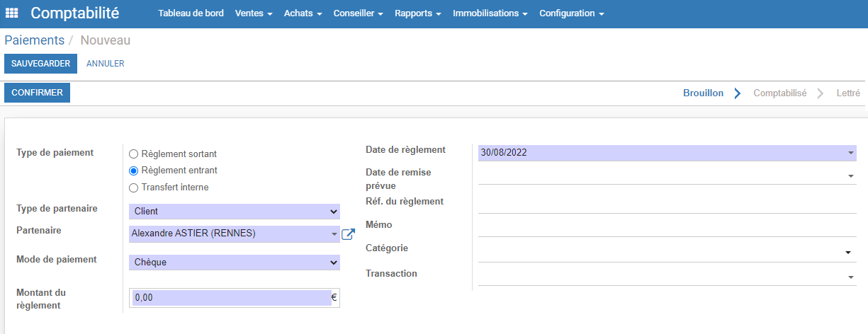Screen dimensions: 868x334
Task: Select Transfert interne radio button
Action: point(133,188)
